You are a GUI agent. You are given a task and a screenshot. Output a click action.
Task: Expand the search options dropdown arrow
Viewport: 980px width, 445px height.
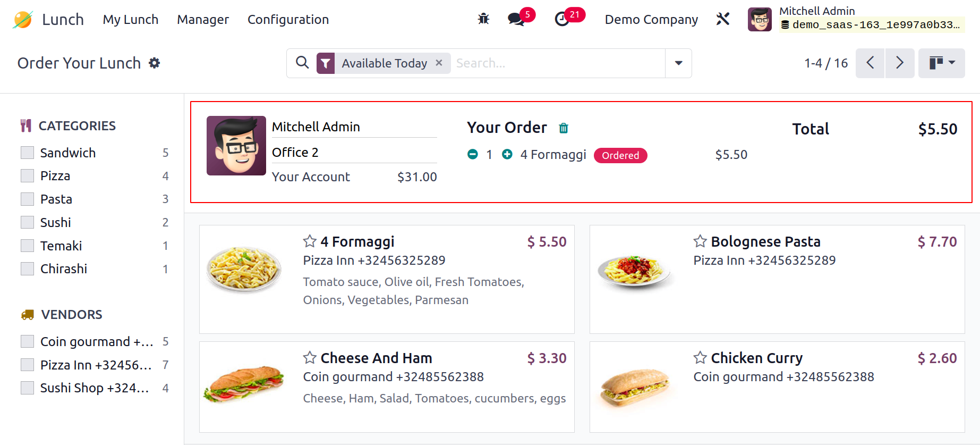(678, 63)
